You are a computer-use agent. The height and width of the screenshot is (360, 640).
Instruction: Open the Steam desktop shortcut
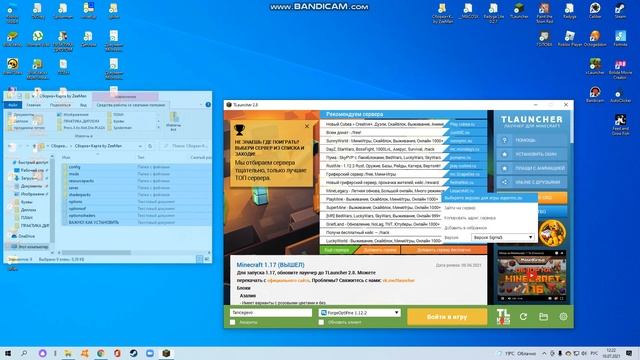pyautogui.click(x=620, y=11)
